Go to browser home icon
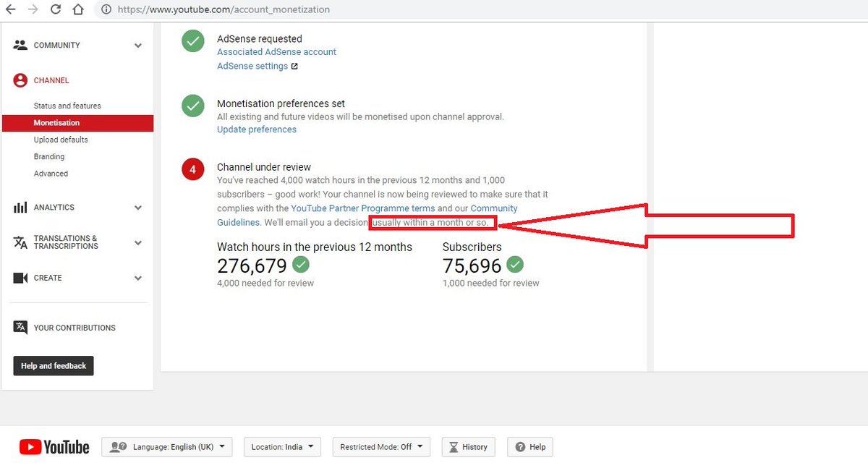This screenshot has width=868, height=468. click(78, 9)
